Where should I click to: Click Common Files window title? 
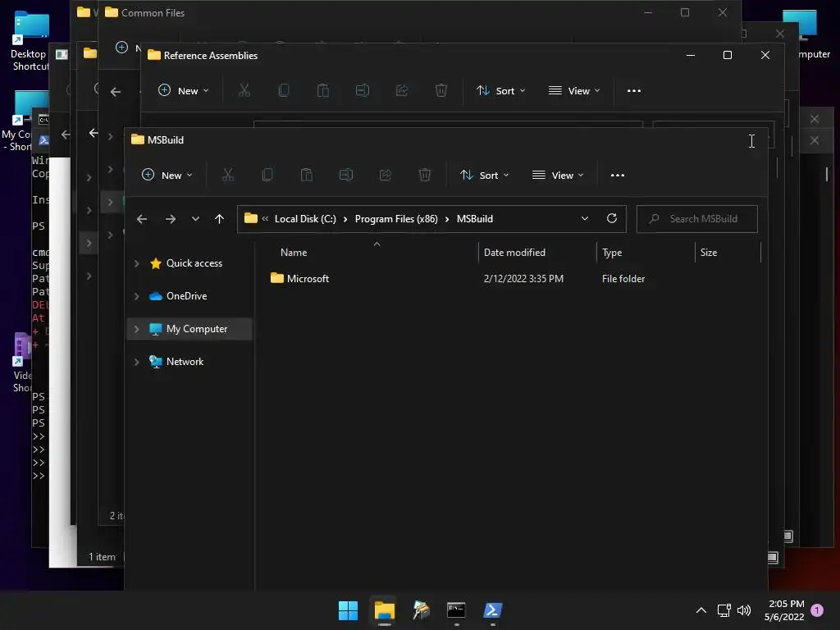click(153, 13)
